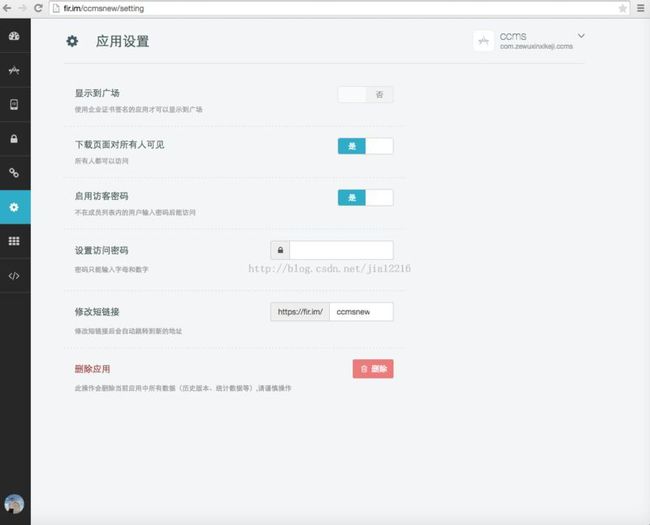This screenshot has width=650, height=525.
Task: Toggle the 显示到广场 switch
Action: point(365,95)
